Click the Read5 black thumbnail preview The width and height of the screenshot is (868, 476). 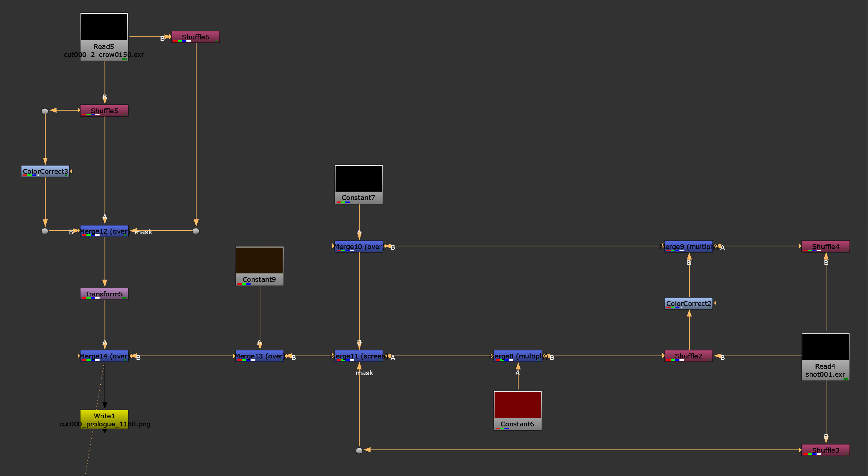[104, 27]
